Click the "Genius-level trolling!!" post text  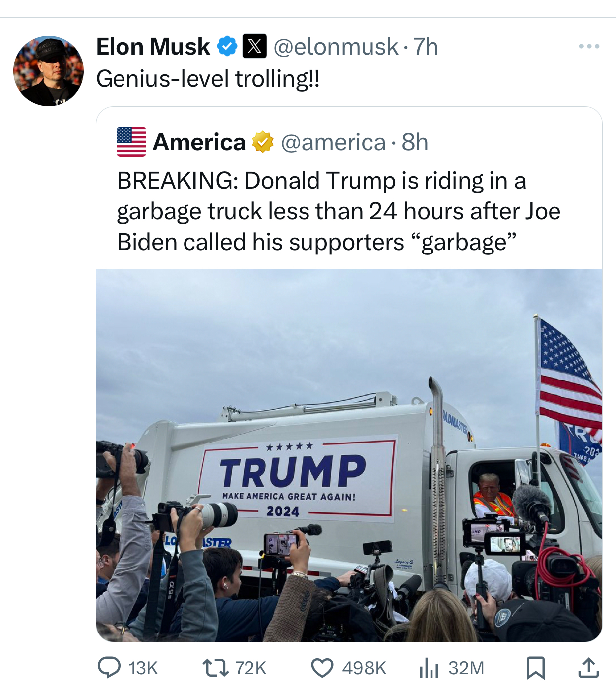[208, 79]
